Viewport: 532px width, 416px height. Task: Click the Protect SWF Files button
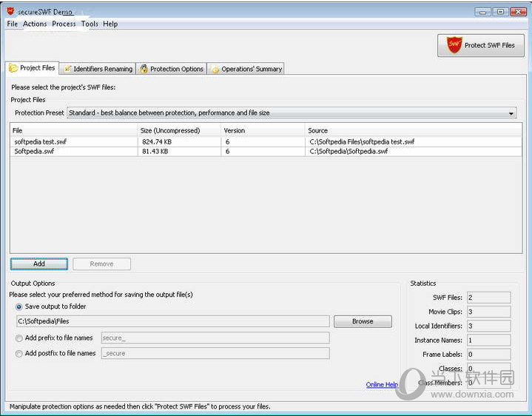coord(481,45)
